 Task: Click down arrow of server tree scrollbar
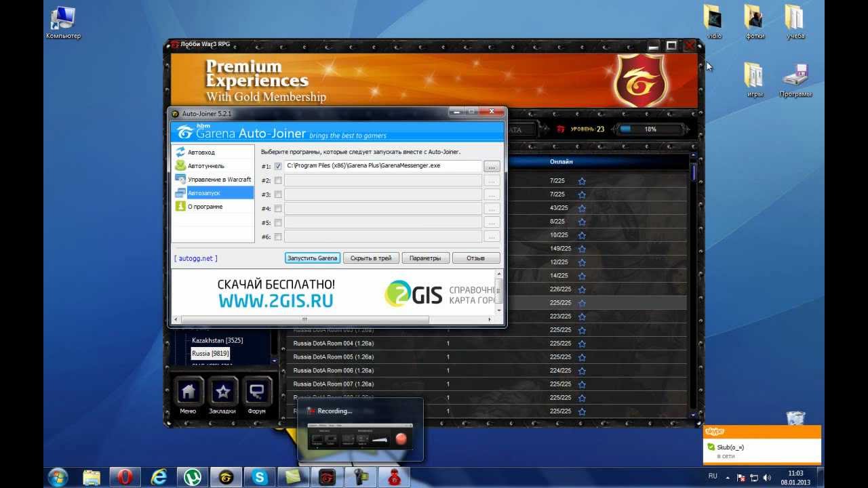tap(275, 361)
